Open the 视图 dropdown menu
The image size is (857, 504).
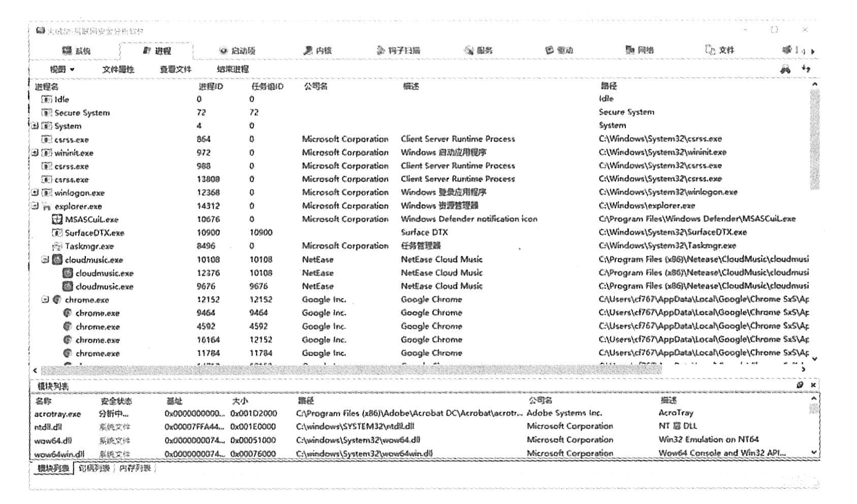[62, 70]
